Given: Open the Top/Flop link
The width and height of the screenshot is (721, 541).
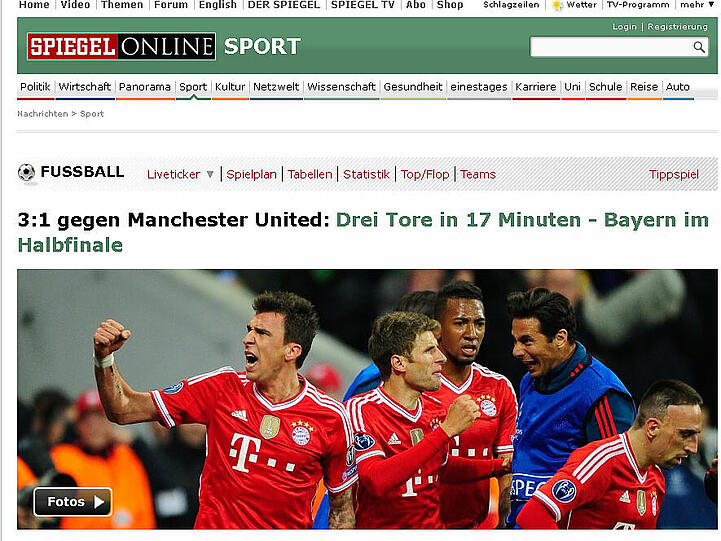Looking at the screenshot, I should [425, 174].
